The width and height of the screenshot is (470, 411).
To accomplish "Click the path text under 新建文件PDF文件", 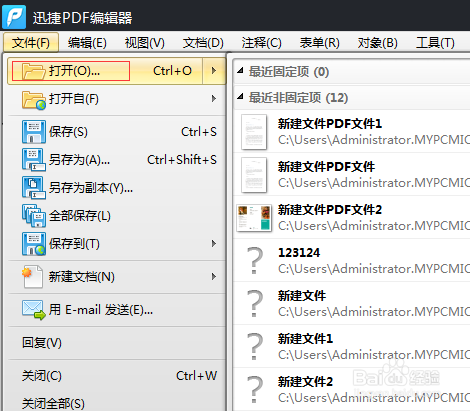I will [374, 183].
